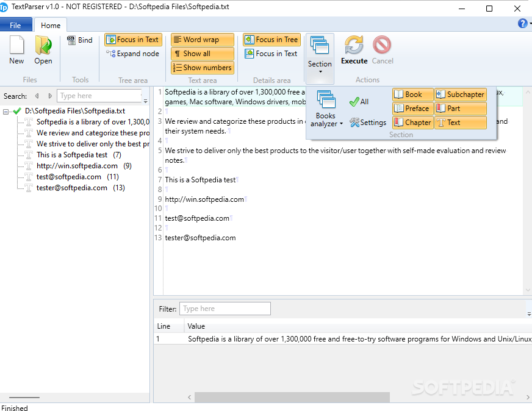Open the Section dropdown button

point(320,59)
